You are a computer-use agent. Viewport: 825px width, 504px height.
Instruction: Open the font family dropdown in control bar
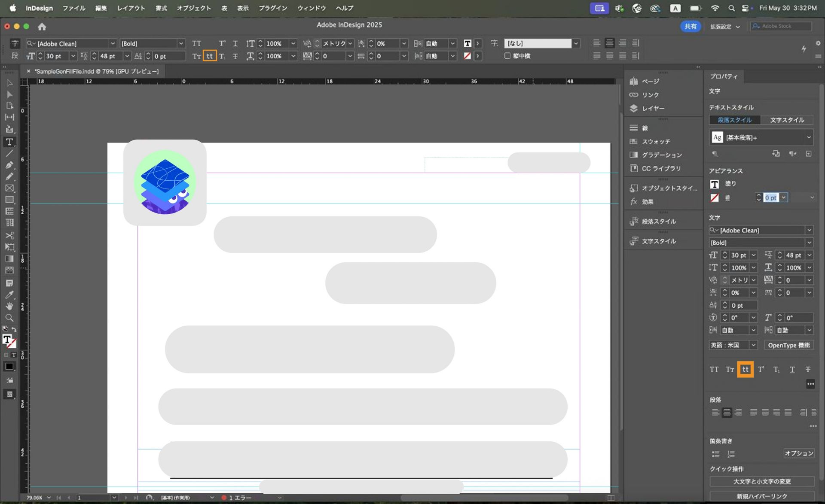tap(113, 43)
